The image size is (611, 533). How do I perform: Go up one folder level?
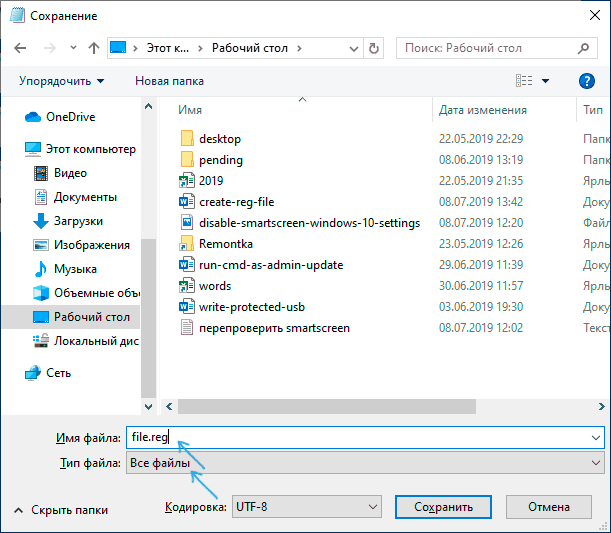click(x=94, y=48)
